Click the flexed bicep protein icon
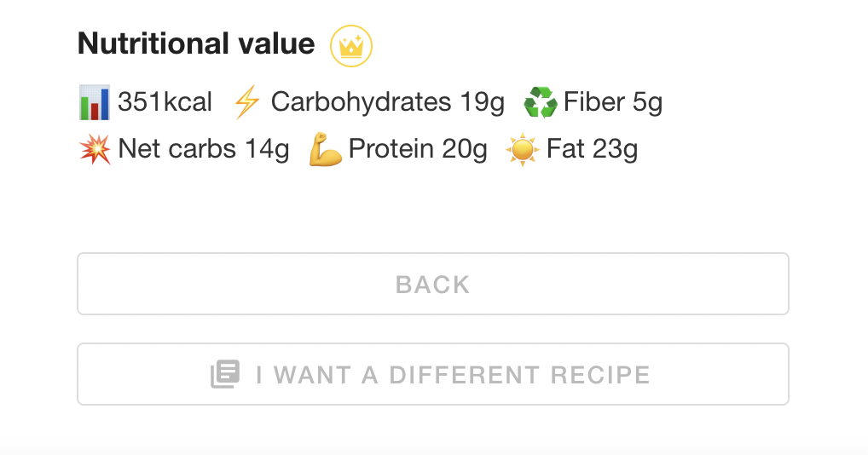 click(326, 150)
